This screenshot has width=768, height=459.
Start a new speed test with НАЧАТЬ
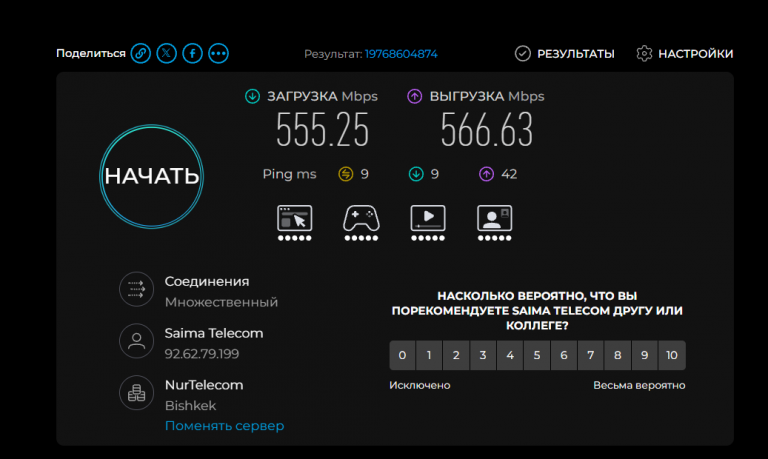[151, 176]
